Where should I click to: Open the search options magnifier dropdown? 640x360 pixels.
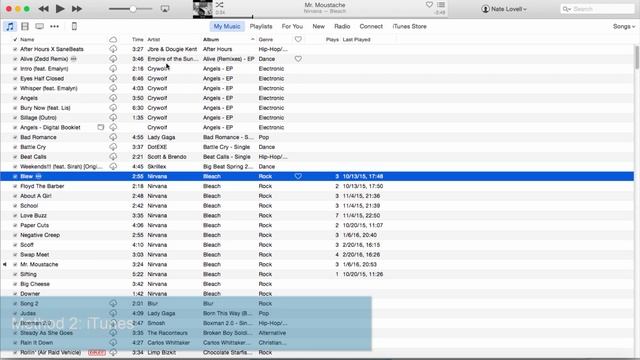(567, 9)
